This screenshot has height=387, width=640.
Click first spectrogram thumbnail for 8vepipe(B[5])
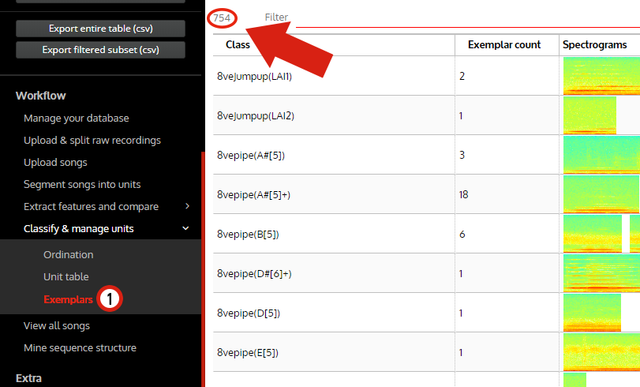point(593,234)
